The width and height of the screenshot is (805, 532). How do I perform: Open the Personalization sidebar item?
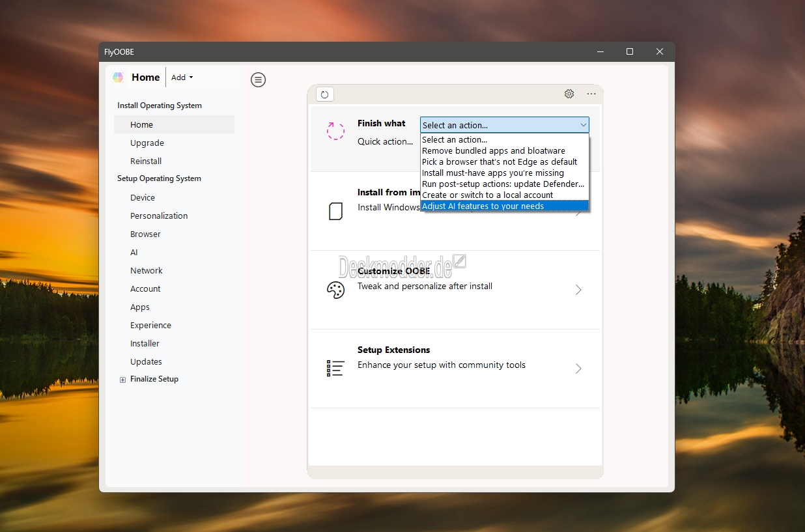click(159, 216)
